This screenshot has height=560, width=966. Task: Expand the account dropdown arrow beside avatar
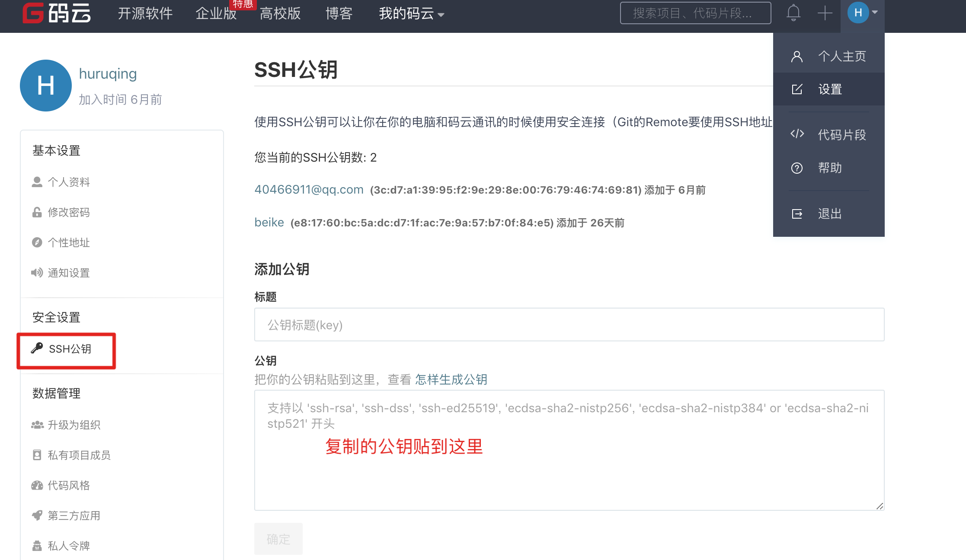(x=875, y=13)
